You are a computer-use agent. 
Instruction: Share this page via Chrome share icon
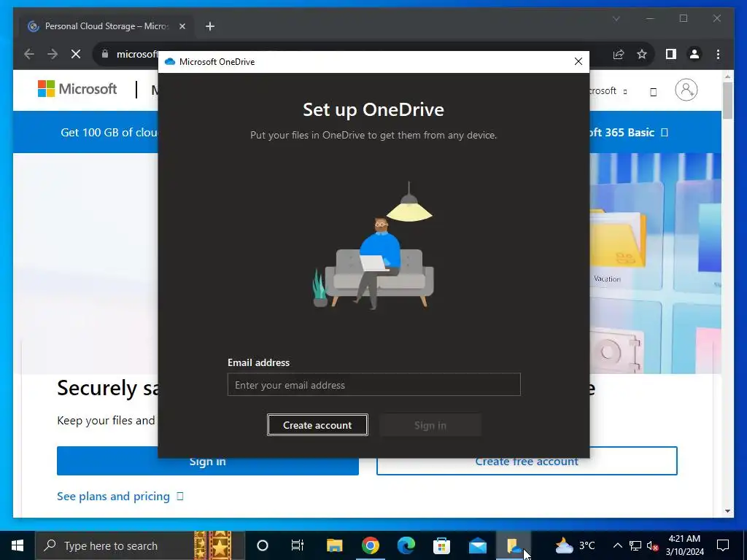[x=619, y=54]
